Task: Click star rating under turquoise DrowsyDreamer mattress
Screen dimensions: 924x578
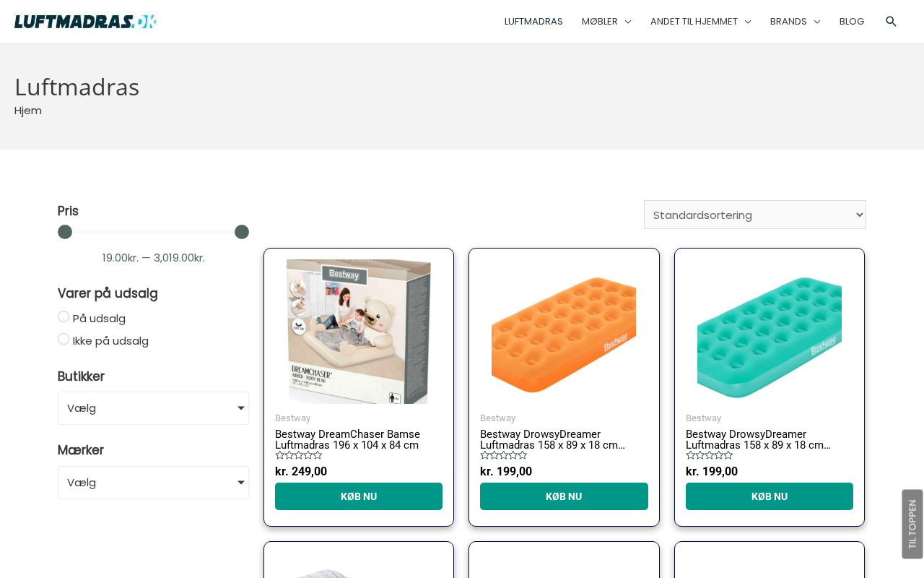Action: pos(710,455)
